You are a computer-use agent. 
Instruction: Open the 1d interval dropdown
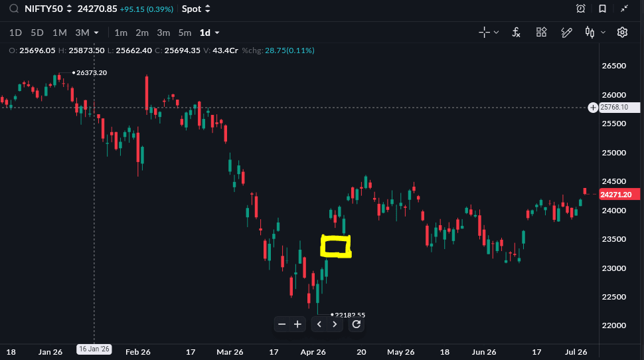pos(209,33)
